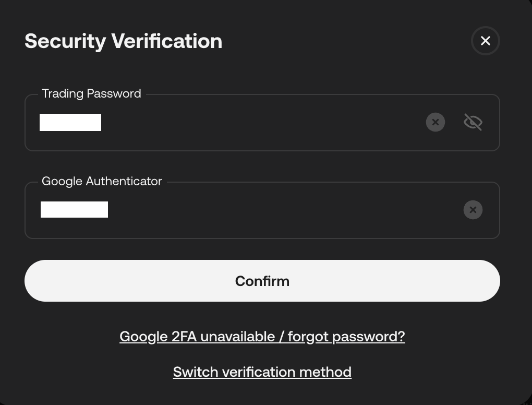Open Google 2FA unavailable / forgot password link
The width and height of the screenshot is (532, 405).
pos(262,337)
